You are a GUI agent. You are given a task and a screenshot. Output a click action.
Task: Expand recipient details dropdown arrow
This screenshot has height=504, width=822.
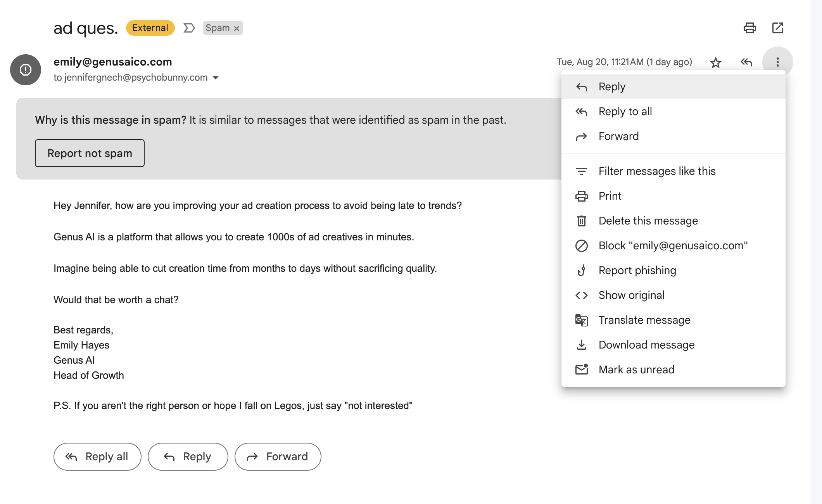pos(216,78)
